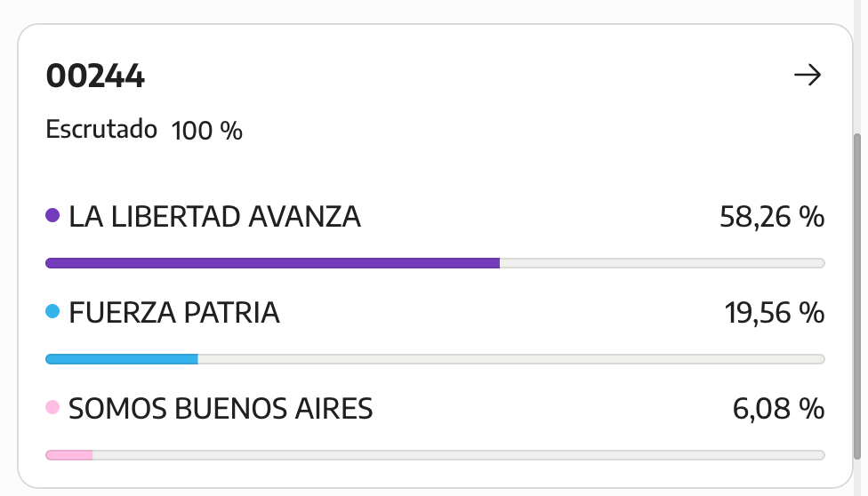
Task: Click the LA LIBERTAD AVANZA party name
Action: [x=215, y=217]
